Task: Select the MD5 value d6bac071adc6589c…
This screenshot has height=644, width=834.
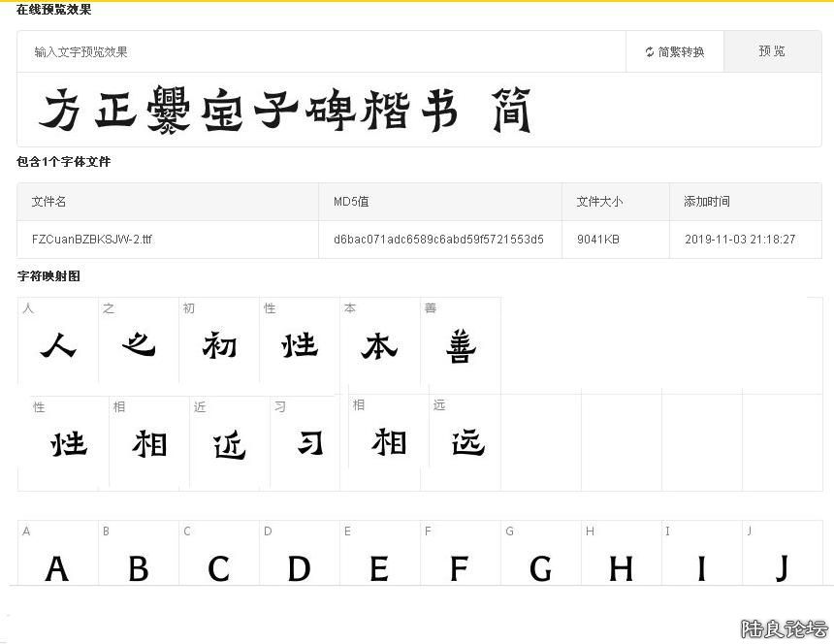Action: (x=438, y=240)
